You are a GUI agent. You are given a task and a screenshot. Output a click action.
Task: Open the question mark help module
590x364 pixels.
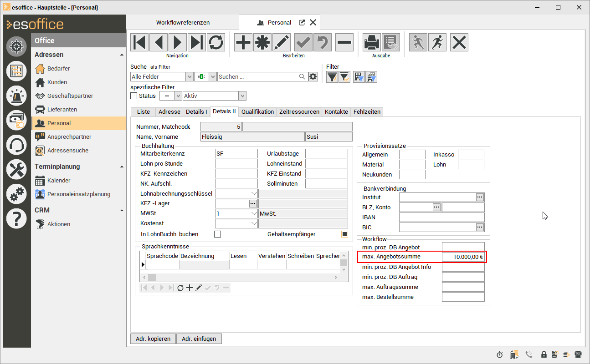pos(16,219)
